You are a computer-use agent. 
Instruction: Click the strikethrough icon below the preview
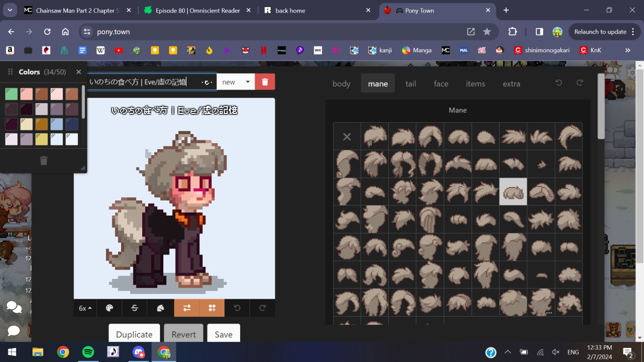pyautogui.click(x=135, y=308)
